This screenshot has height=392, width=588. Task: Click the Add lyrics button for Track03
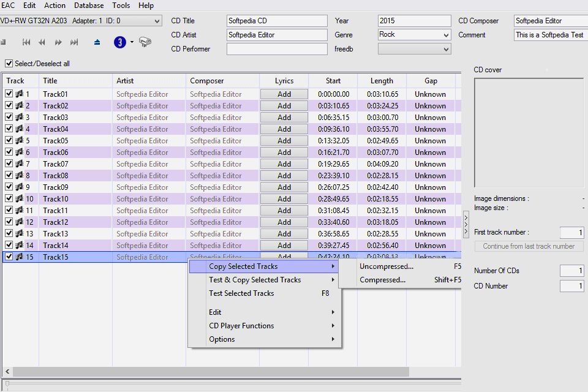tap(284, 118)
